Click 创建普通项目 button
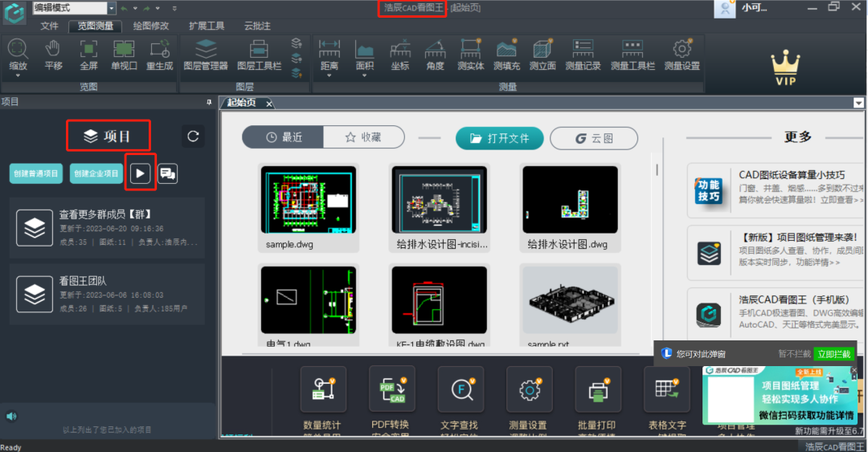The image size is (868, 452). click(36, 173)
